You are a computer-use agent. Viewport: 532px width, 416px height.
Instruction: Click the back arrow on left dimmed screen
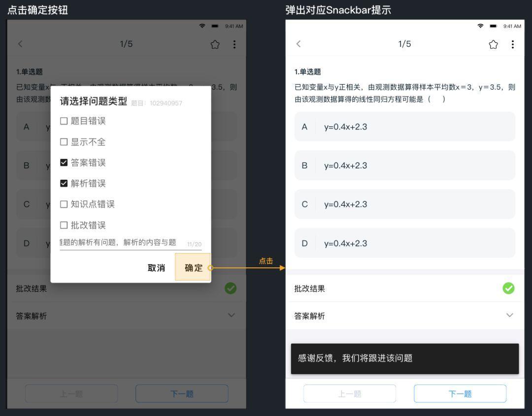(x=20, y=44)
